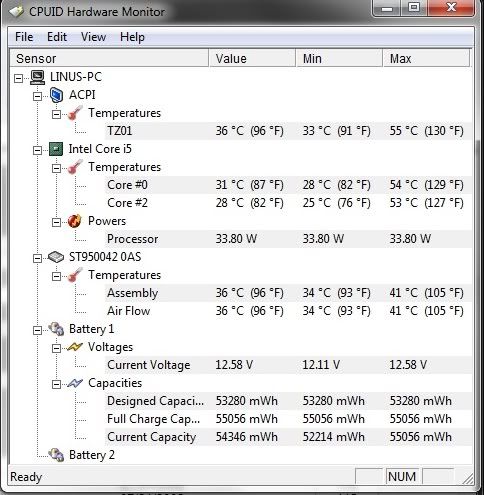This screenshot has height=495, width=484.
Task: Collapse the LINUS-PC root node
Action: 19,79
